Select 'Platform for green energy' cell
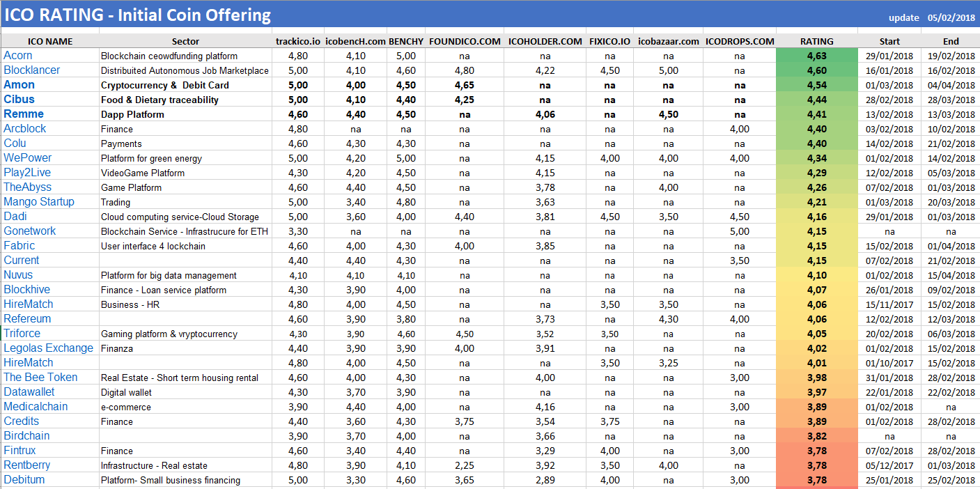 (151, 158)
